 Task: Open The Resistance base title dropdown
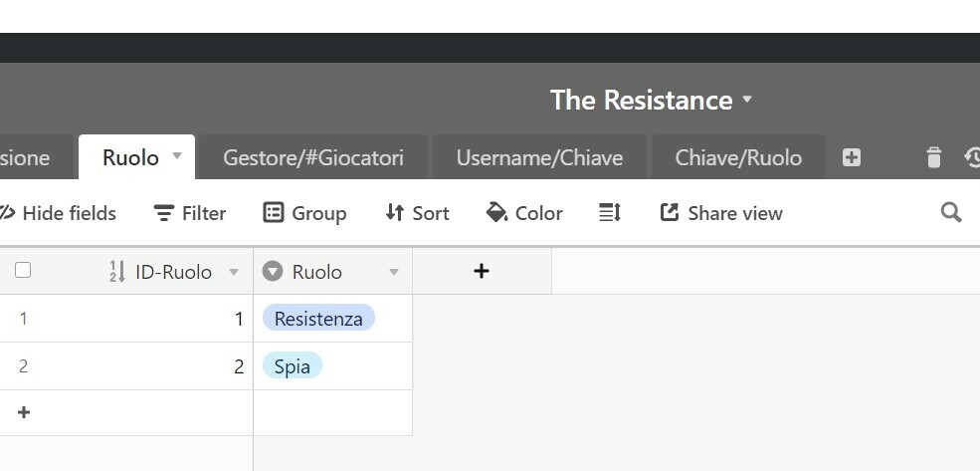click(x=747, y=100)
